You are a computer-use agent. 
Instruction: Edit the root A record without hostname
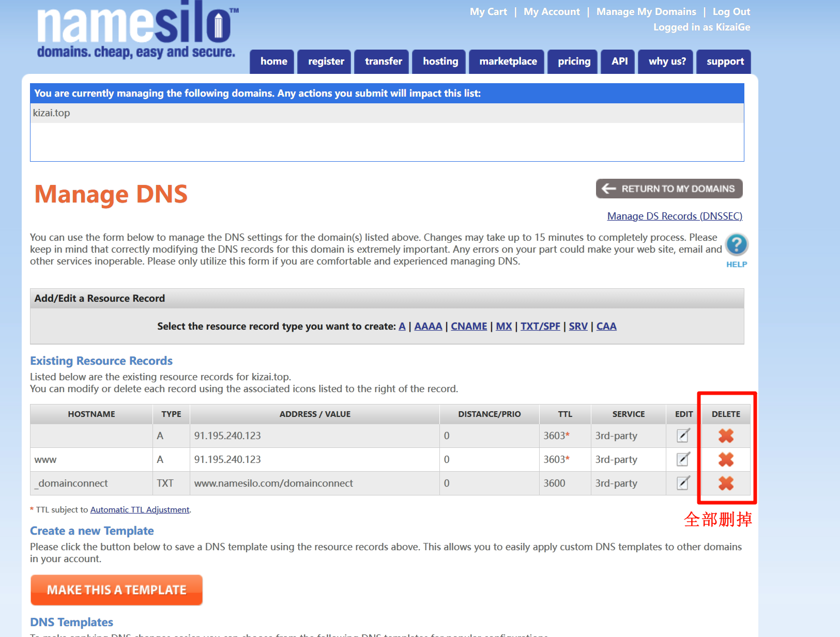tap(683, 436)
